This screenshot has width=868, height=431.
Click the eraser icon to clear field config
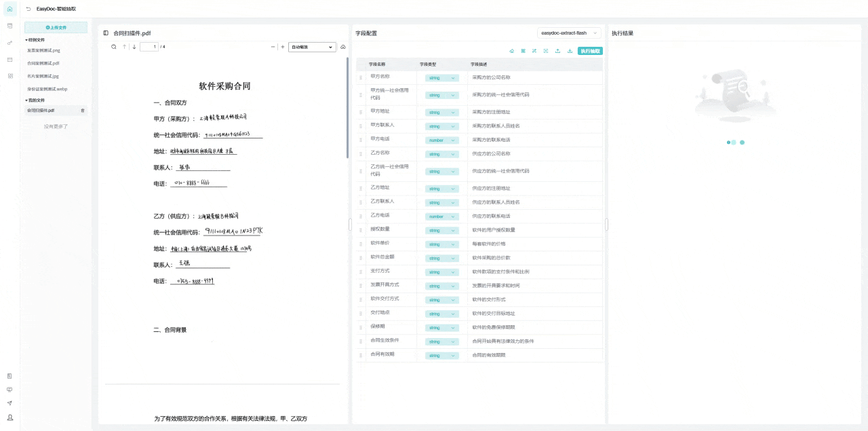[512, 51]
